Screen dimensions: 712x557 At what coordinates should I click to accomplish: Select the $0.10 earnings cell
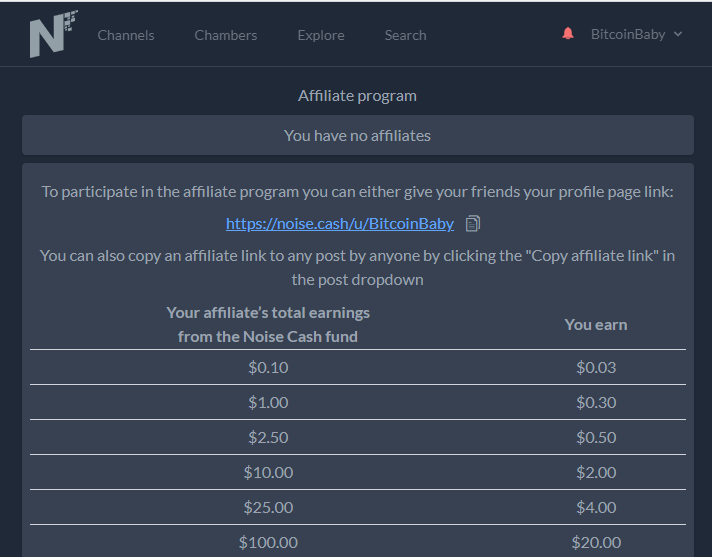point(268,367)
